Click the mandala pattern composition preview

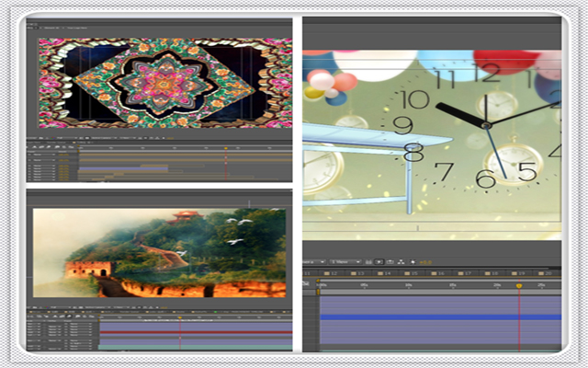161,83
